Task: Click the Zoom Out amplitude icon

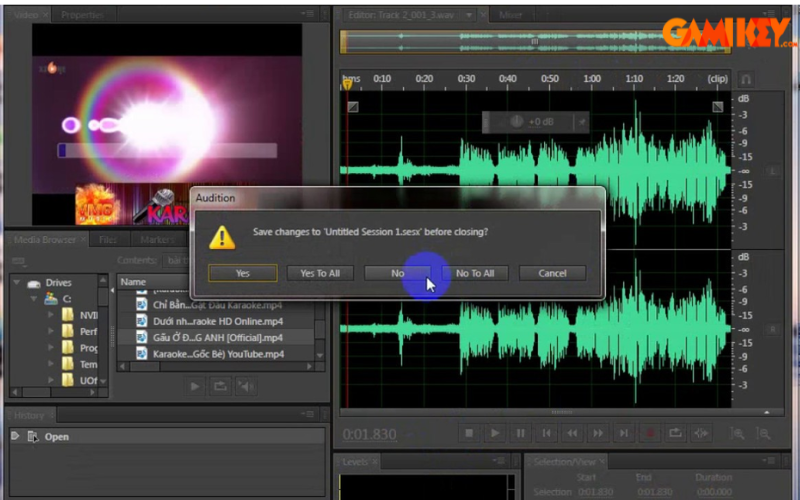Action: [x=763, y=434]
